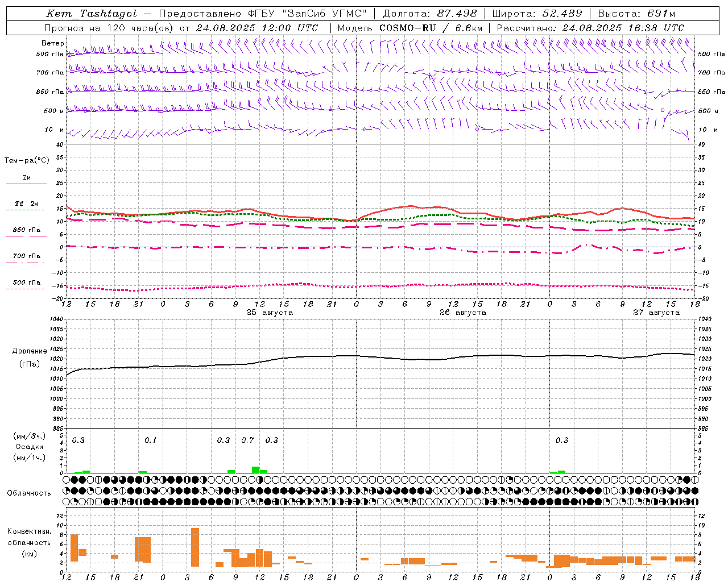The image size is (728, 582).
Task: Click the 'Долгота: 87.498' longitude value
Action: coord(429,14)
